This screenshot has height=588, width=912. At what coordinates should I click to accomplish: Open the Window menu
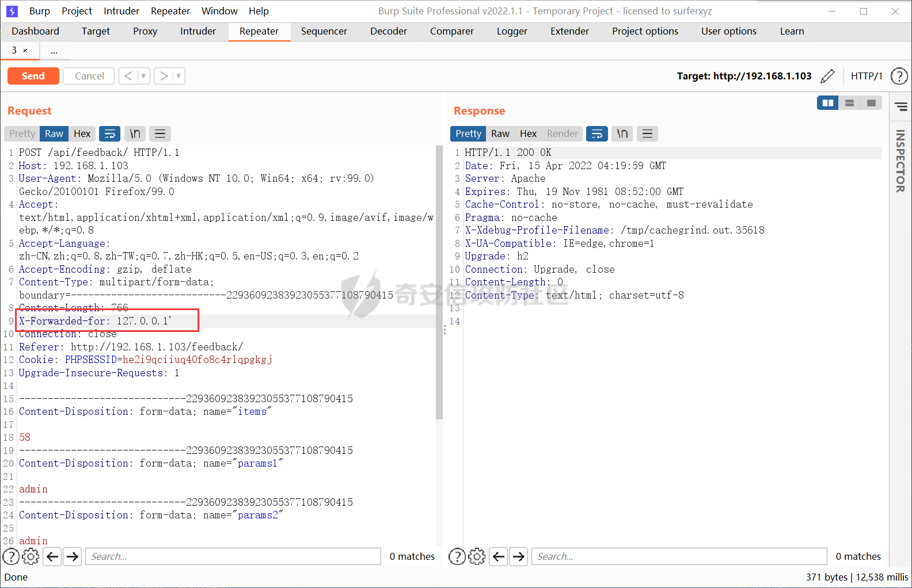[x=219, y=11]
